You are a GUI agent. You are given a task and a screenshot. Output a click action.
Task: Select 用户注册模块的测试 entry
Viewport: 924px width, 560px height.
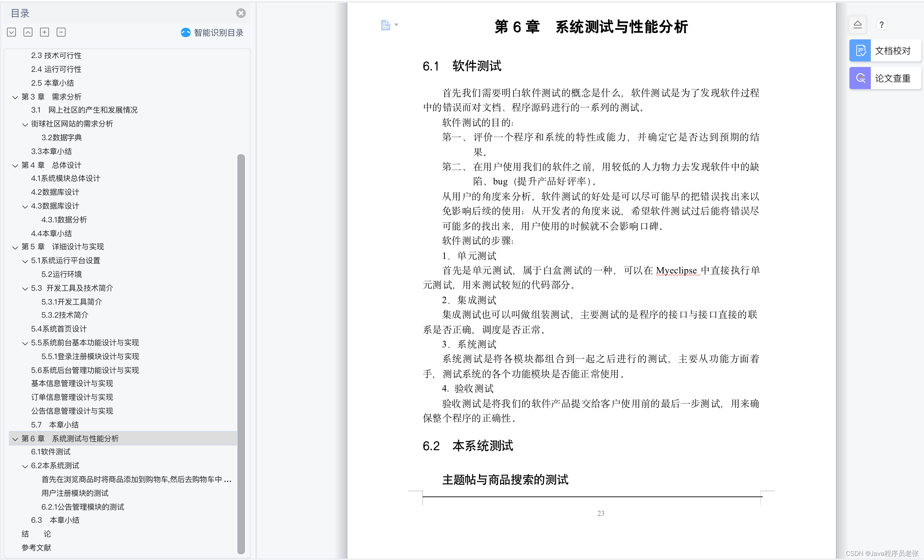tap(75, 493)
